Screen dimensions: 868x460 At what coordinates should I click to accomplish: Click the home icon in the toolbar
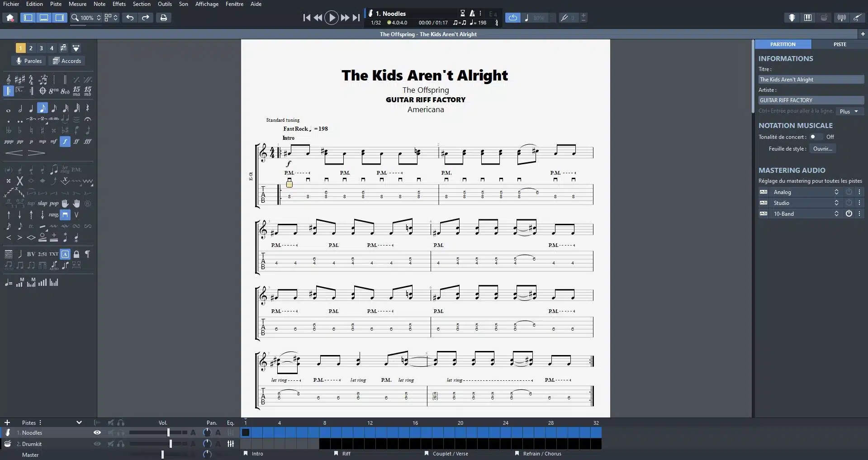10,18
